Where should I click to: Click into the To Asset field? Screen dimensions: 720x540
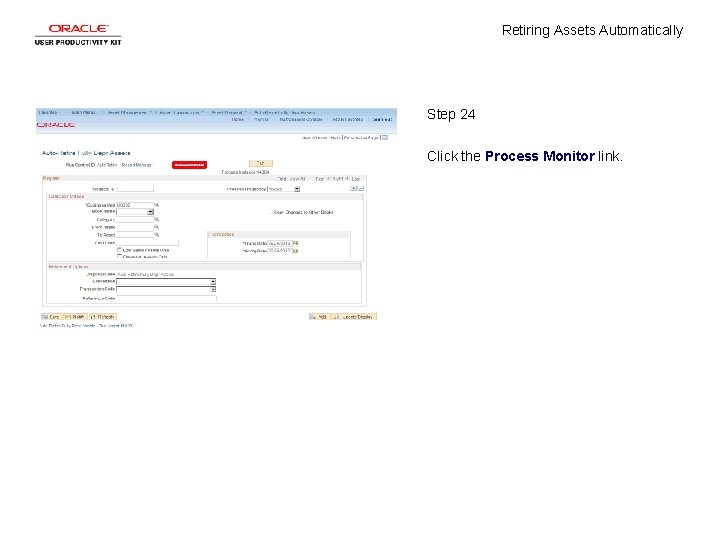click(x=135, y=235)
